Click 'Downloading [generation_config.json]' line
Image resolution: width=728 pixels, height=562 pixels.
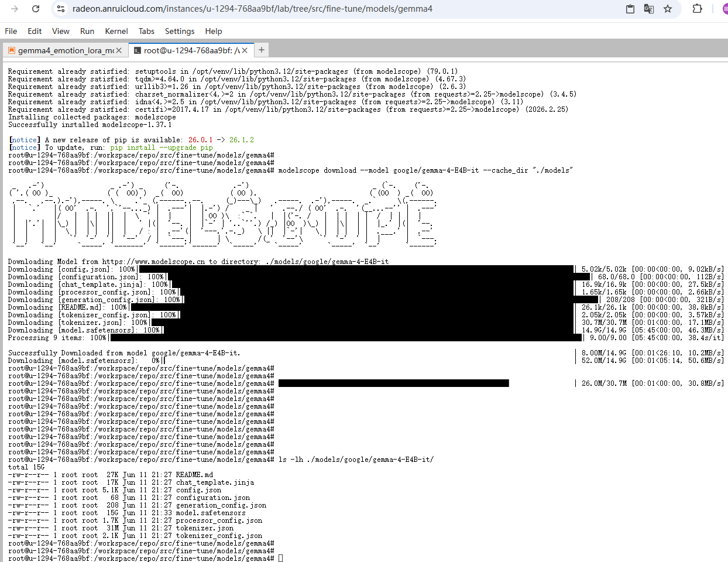(x=366, y=300)
